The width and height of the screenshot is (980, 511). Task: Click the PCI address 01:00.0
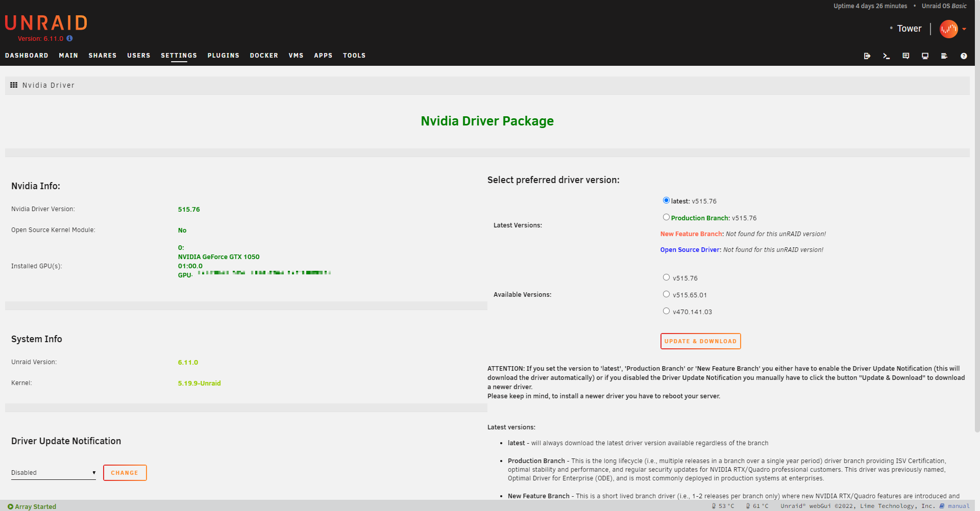(x=190, y=266)
